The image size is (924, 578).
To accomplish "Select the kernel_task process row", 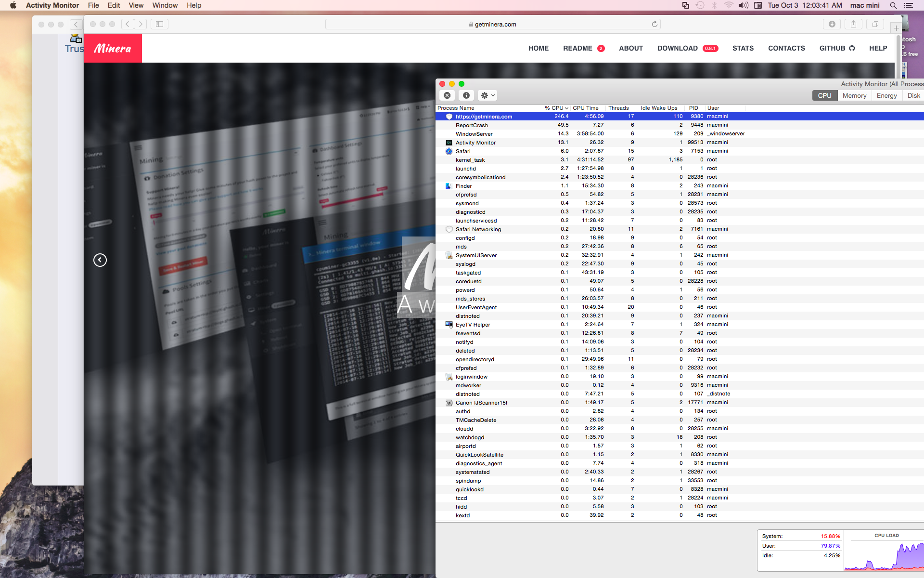I will coord(680,160).
